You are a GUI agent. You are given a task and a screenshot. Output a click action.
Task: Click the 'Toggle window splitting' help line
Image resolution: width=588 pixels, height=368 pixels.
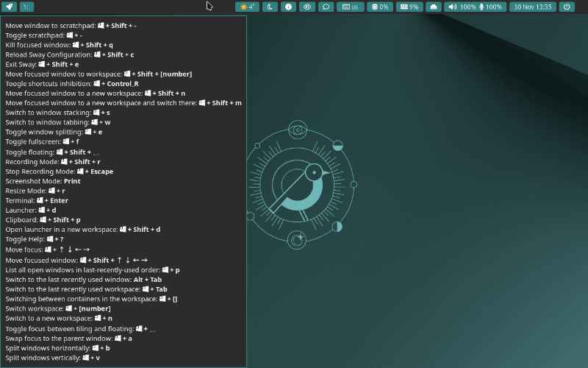[54, 132]
